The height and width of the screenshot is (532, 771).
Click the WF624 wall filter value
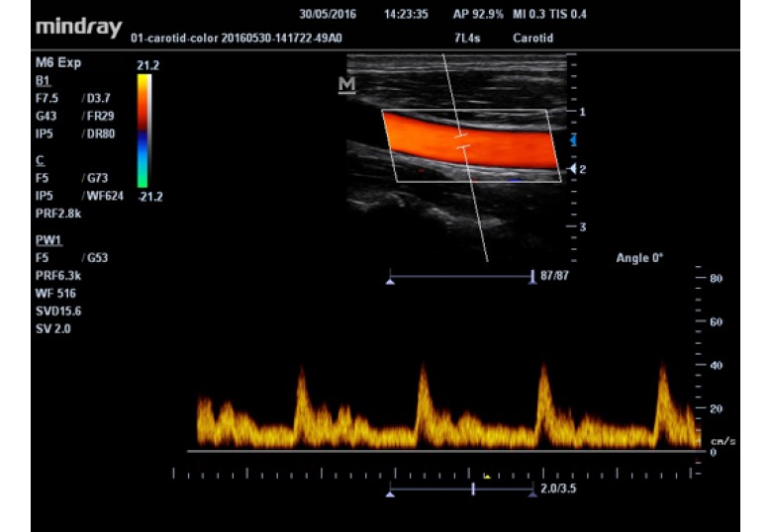pos(105,196)
